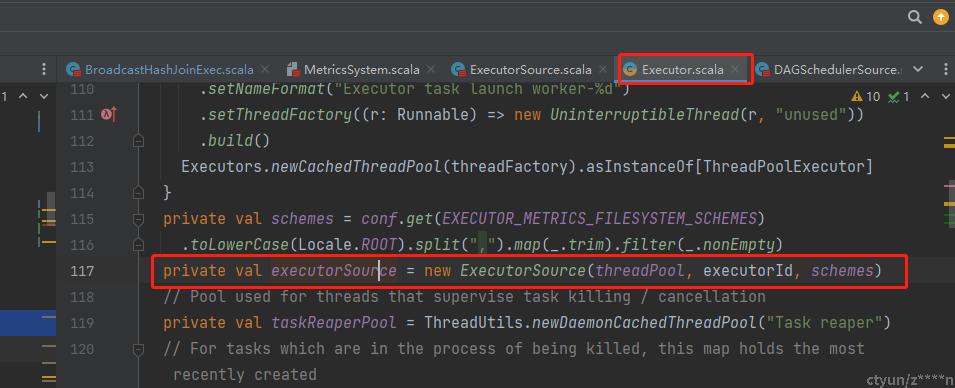Show the hidden editor tabs dropdown
This screenshot has height=388, width=955.
click(918, 69)
